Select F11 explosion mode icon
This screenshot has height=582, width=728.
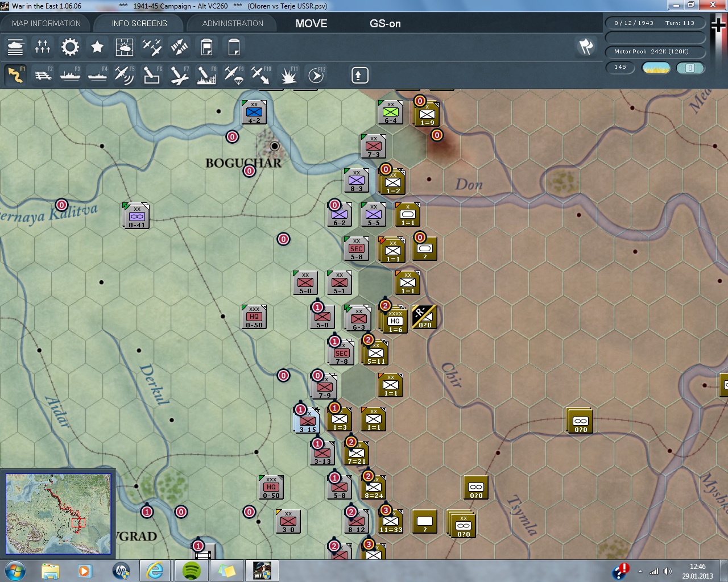click(x=288, y=75)
